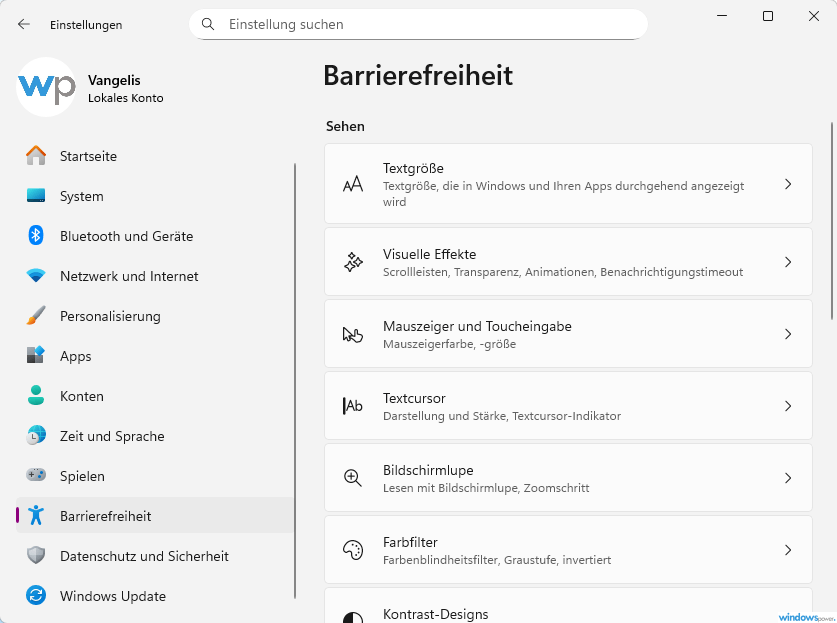The height and width of the screenshot is (623, 837).
Task: Open Visuelle Effekte via chevron arrow
Action: point(788,262)
